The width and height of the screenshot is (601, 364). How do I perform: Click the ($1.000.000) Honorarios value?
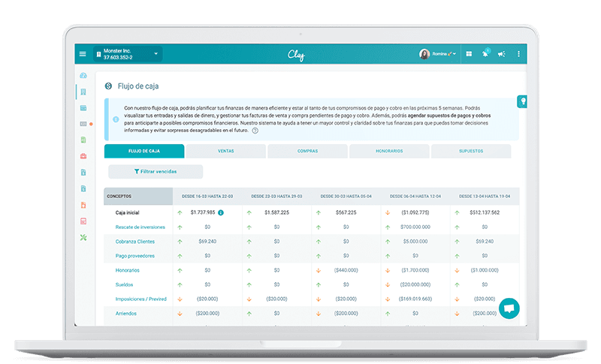pos(485,270)
